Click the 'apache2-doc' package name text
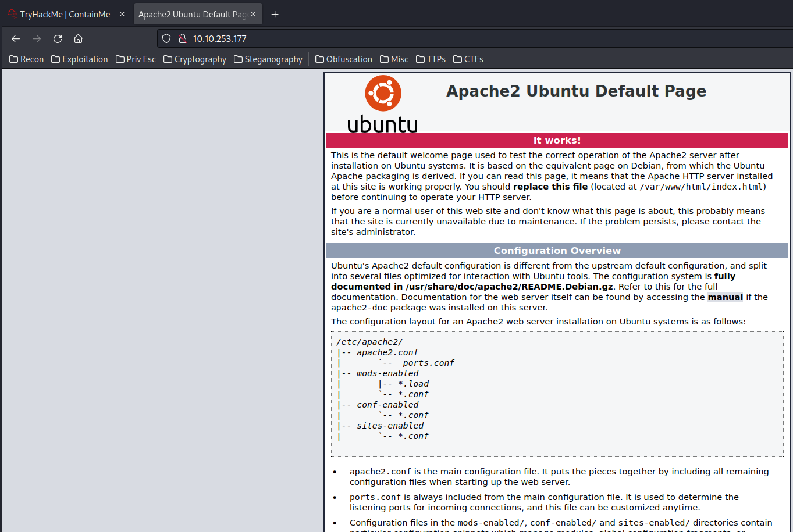The height and width of the screenshot is (532, 793). [x=360, y=308]
